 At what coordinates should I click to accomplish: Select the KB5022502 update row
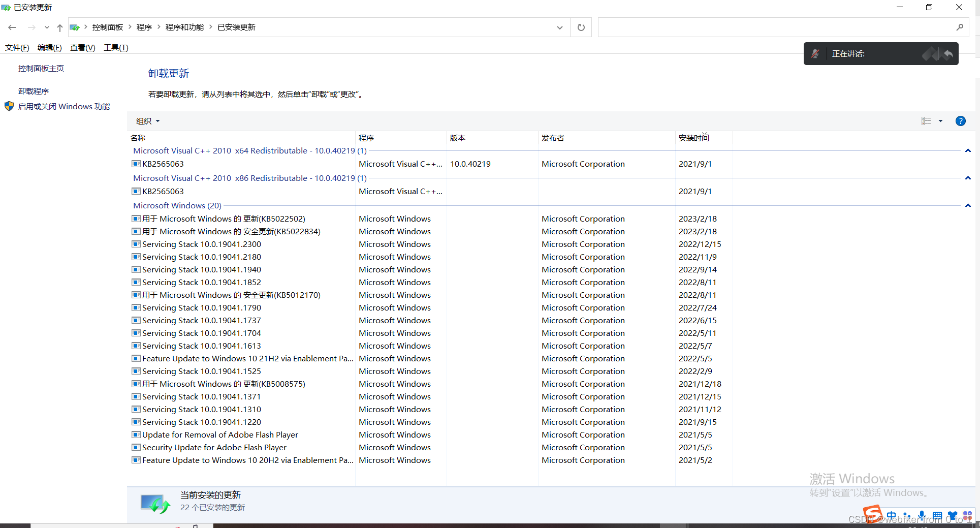click(x=432, y=219)
